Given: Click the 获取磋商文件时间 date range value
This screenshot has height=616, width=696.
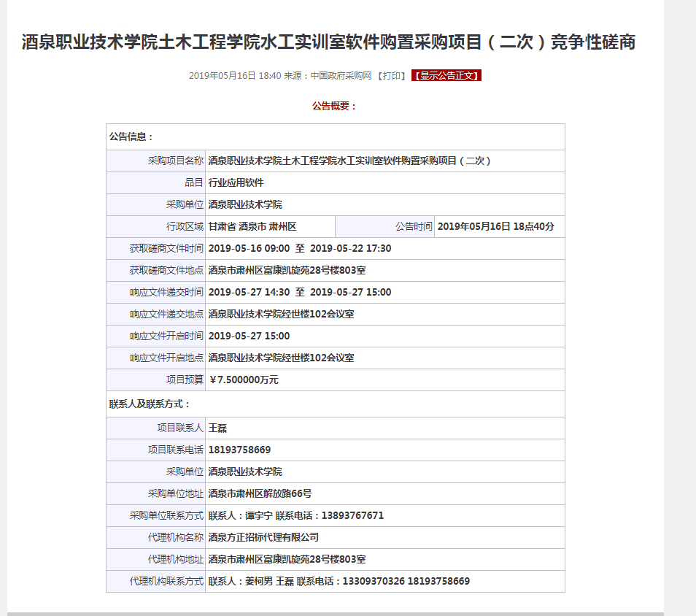Looking at the screenshot, I should point(300,249).
